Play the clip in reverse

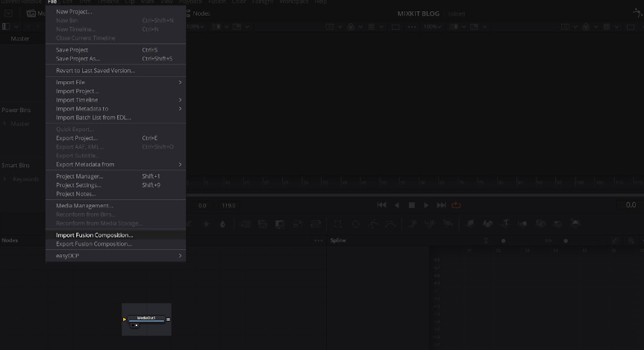(396, 205)
